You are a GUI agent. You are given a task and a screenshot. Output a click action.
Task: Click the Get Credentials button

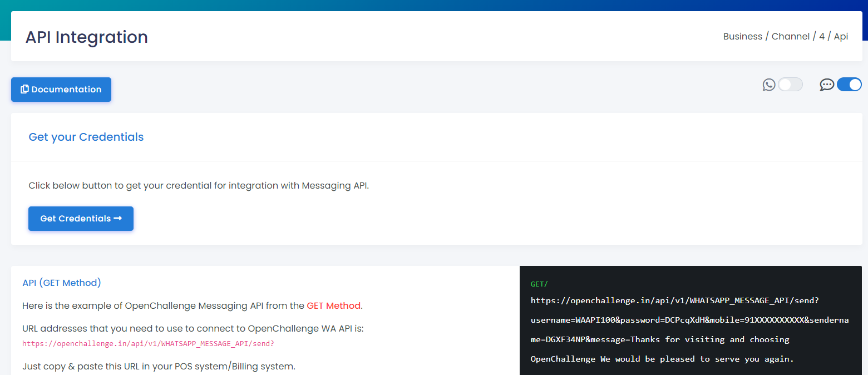(81, 219)
